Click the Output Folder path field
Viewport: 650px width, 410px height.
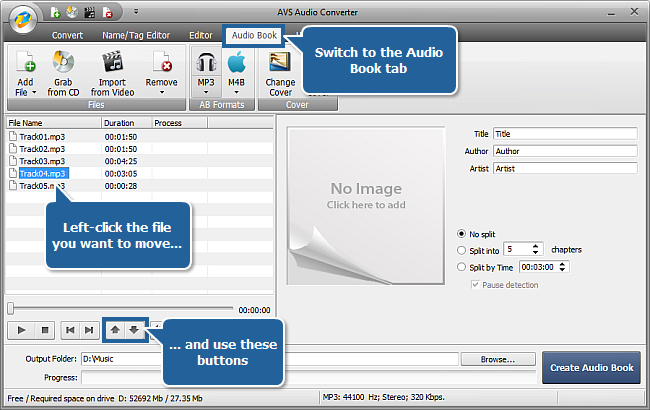[270, 359]
